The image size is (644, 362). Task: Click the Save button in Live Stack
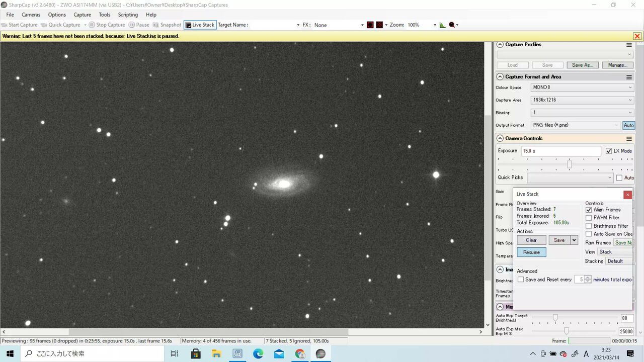pyautogui.click(x=559, y=240)
